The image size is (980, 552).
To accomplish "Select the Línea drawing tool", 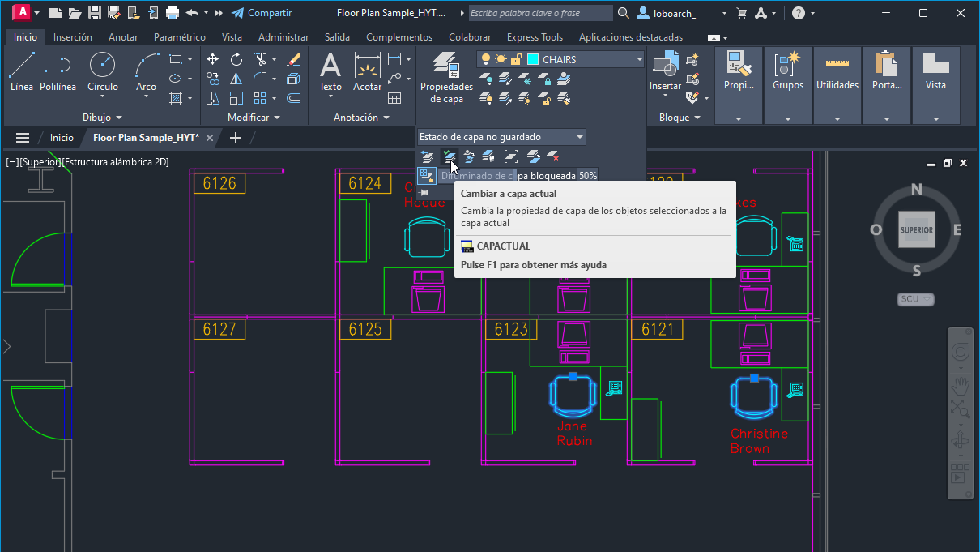I will coord(22,71).
